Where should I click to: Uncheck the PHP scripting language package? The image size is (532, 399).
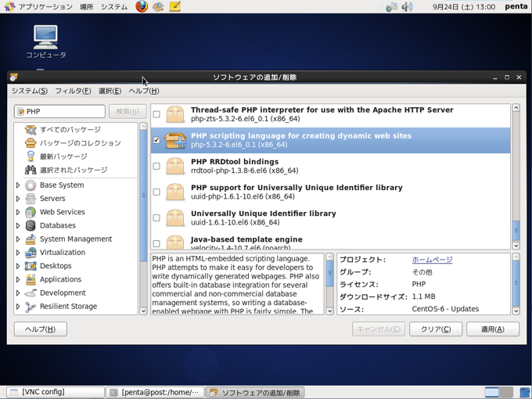click(156, 140)
